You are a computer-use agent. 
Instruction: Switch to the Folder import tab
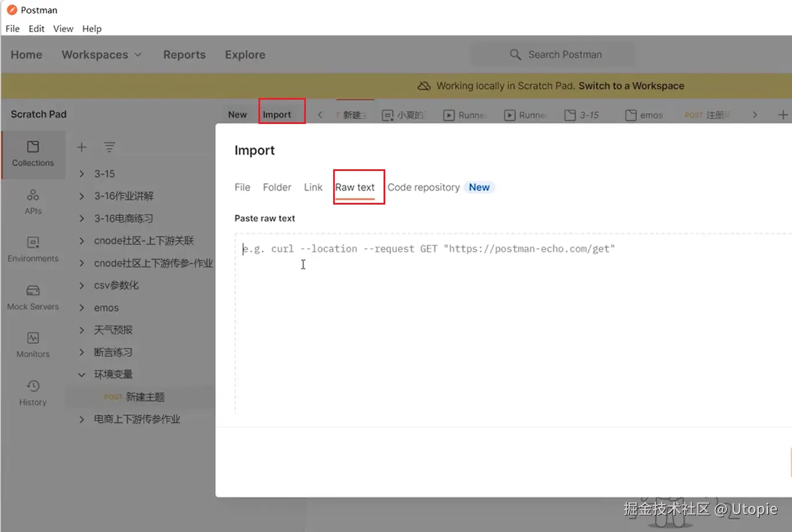[277, 187]
